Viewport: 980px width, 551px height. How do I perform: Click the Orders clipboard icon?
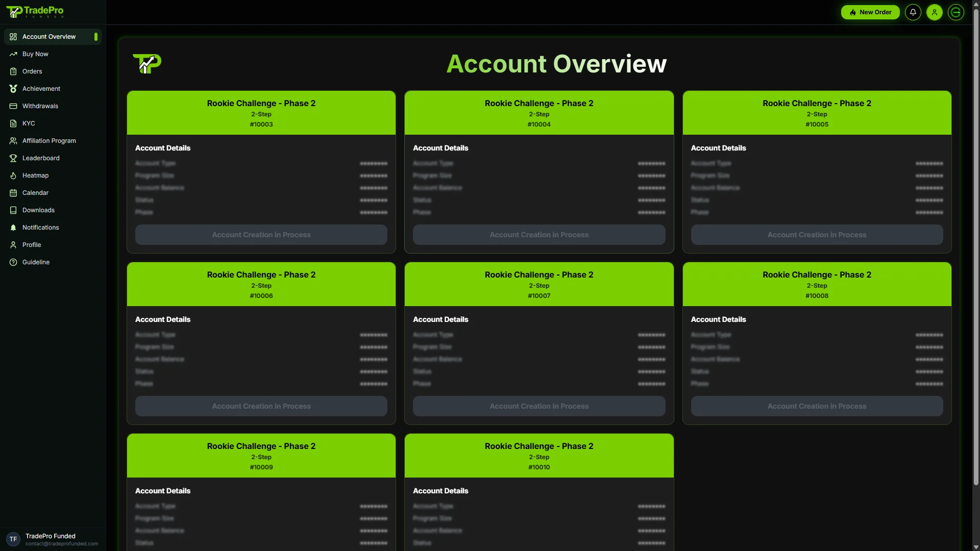click(x=13, y=71)
